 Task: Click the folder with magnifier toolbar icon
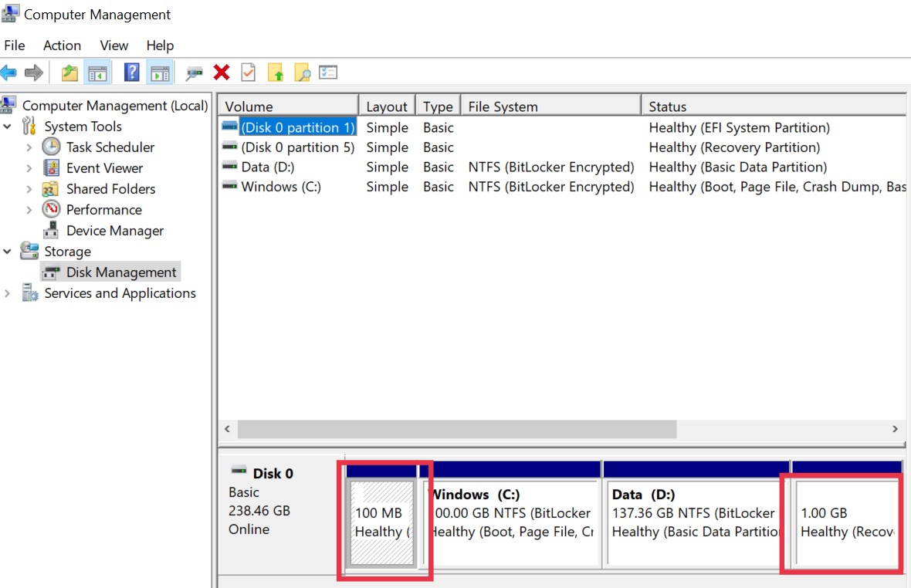[302, 73]
